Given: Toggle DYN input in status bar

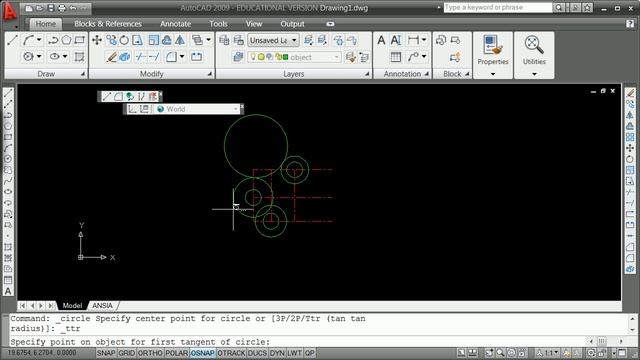Looking at the screenshot, I should point(277,353).
